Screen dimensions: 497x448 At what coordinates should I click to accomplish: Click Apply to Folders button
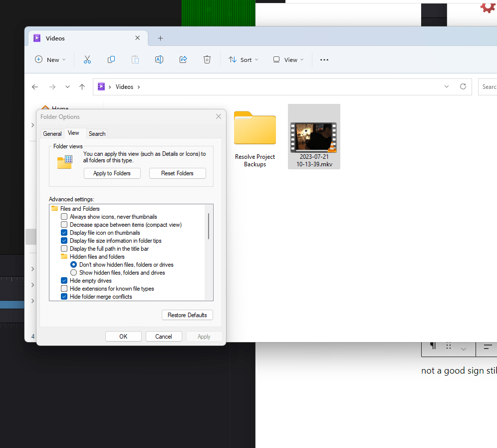[x=112, y=173]
